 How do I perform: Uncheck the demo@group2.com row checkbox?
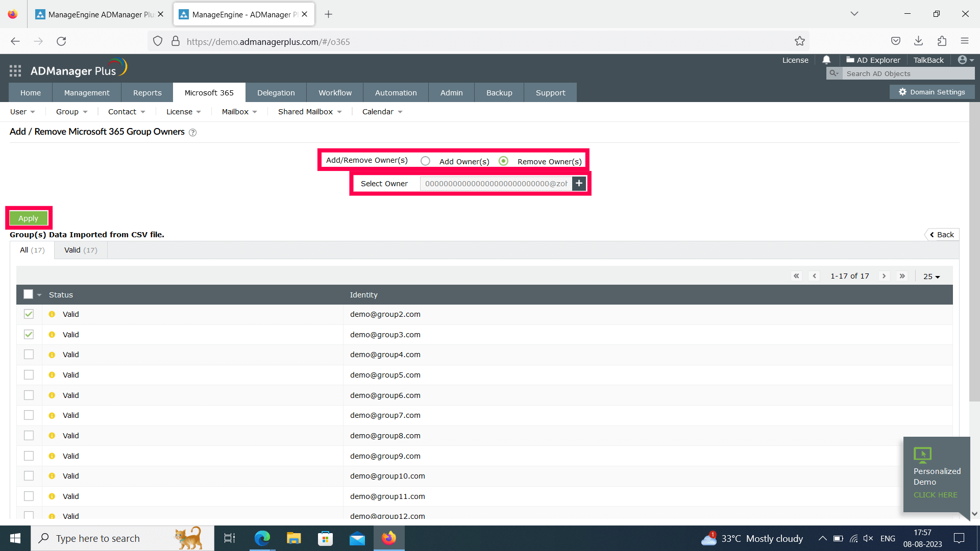tap(29, 314)
